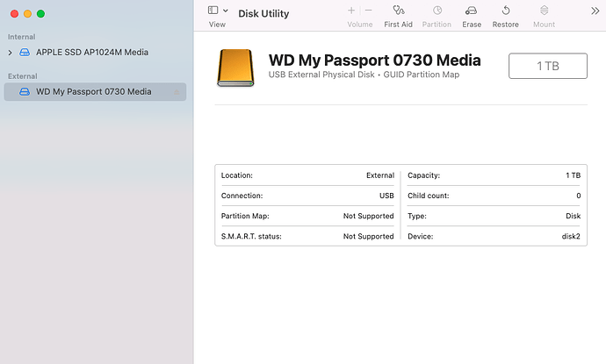606x364 pixels.
Task: Click the WD My Passport sidebar drive icon
Action: tap(25, 92)
